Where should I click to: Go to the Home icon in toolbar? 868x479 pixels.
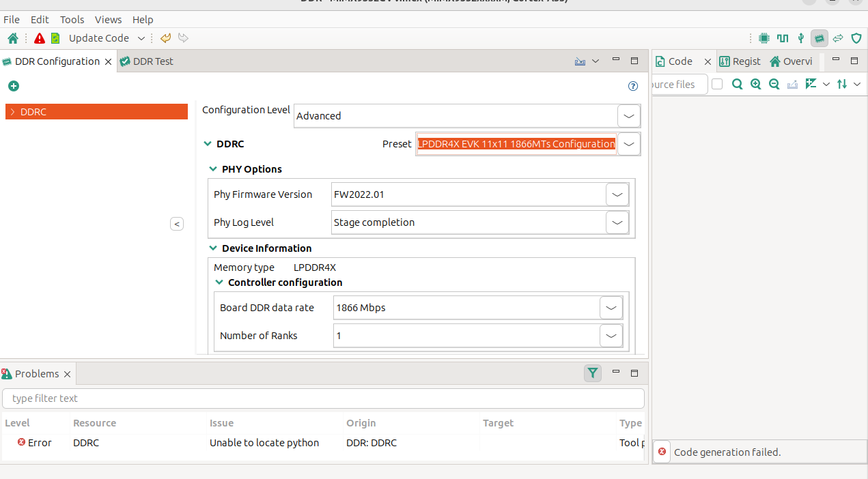pos(13,38)
